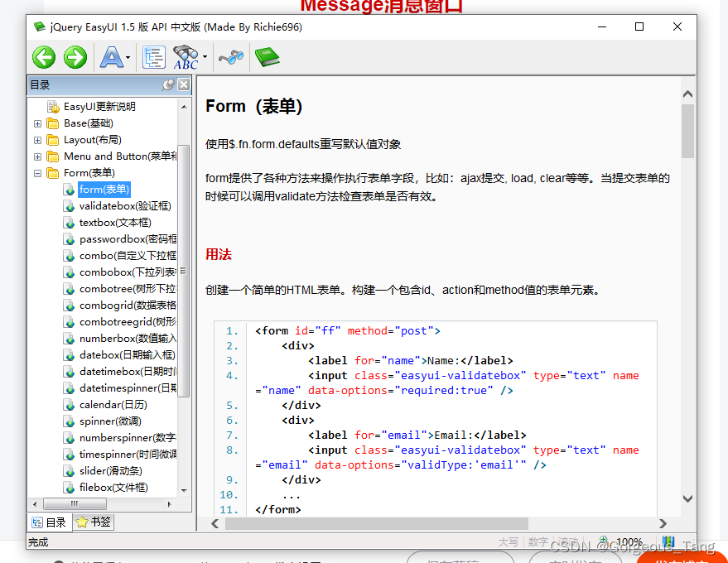Toggle 滚动 indicator in status bar
The image size is (728, 563).
567,542
